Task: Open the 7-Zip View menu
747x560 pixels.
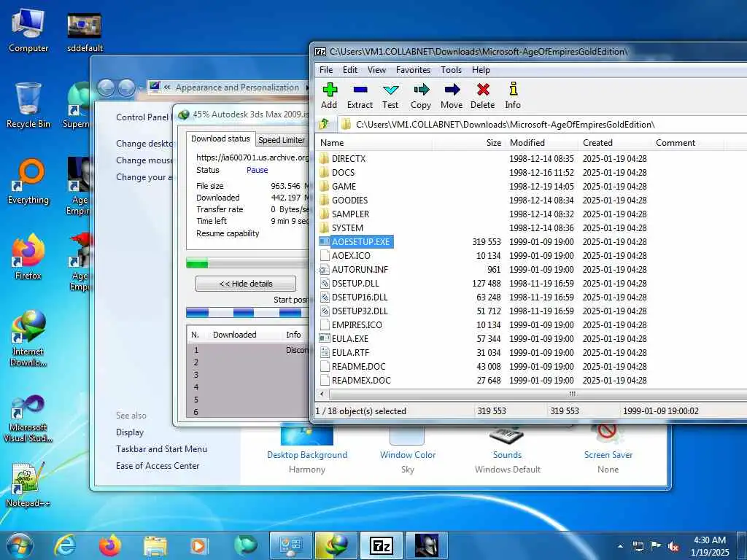Action: (376, 70)
